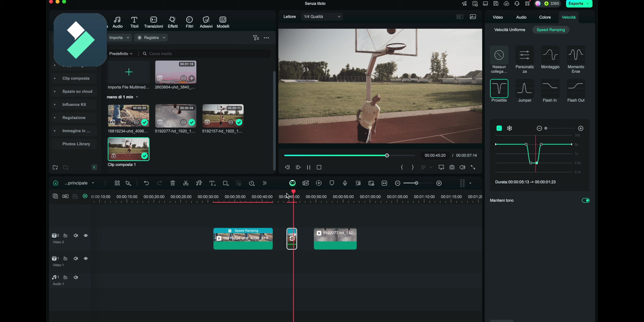Collapse the media sidebar arrow
This screenshot has height=322, width=644.
(94, 167)
